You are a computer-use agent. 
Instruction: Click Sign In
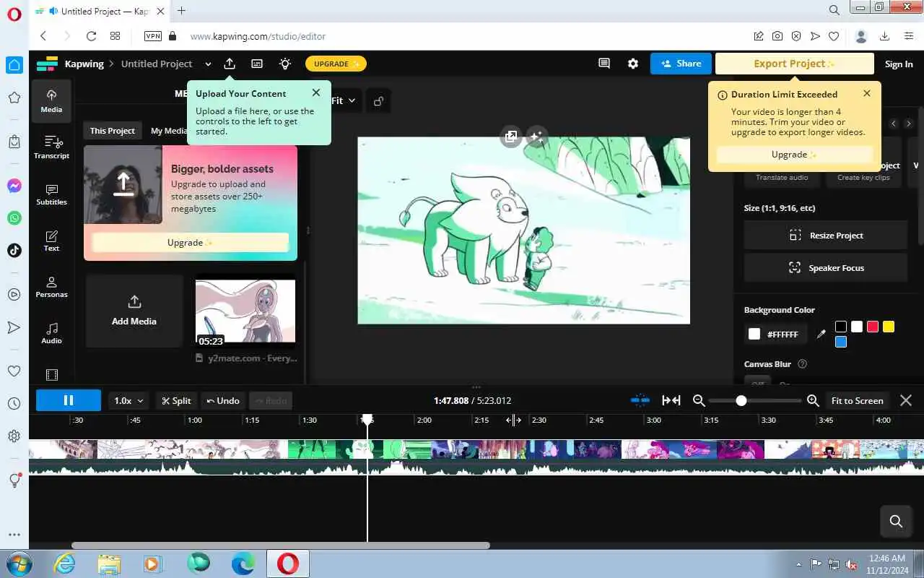coord(899,64)
